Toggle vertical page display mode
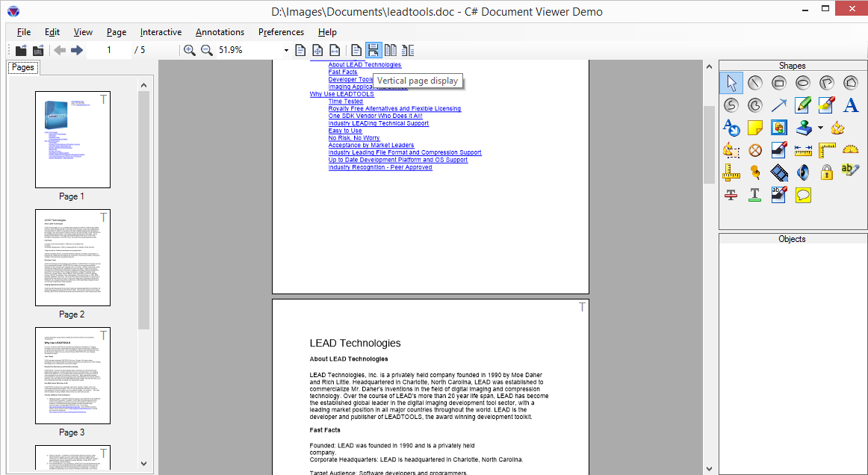Screen dimensions: 868x475 point(373,50)
